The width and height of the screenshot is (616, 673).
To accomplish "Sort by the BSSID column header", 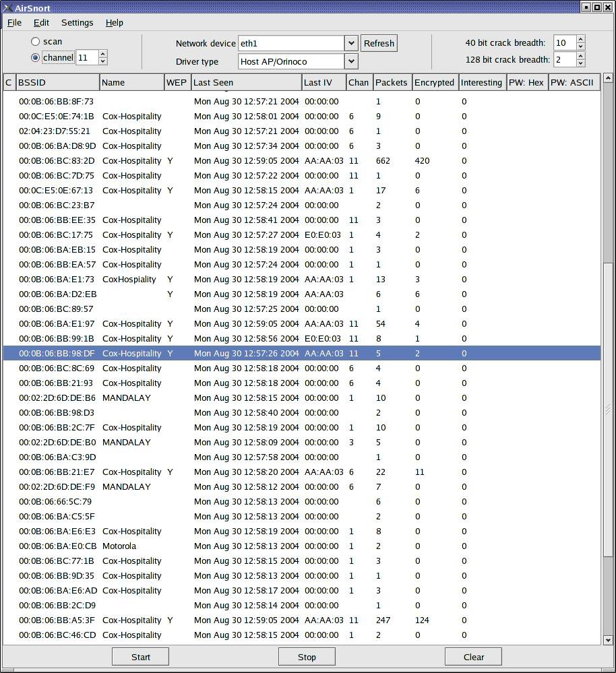I will [x=57, y=82].
